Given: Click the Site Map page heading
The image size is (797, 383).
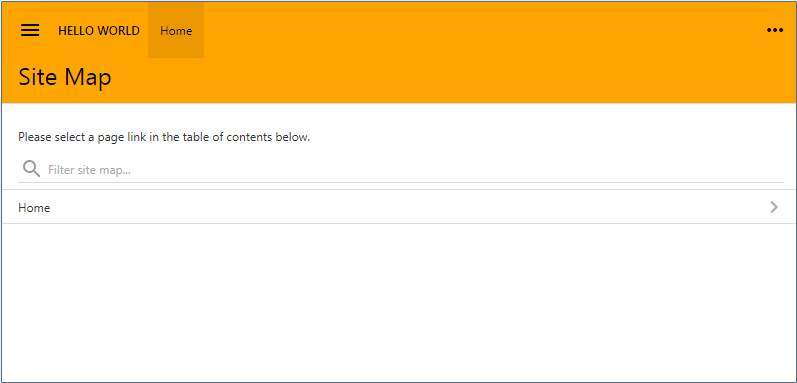Looking at the screenshot, I should (x=65, y=78).
